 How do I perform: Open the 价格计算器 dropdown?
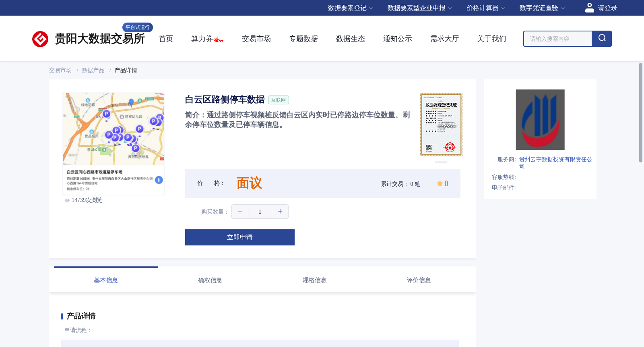(x=486, y=8)
